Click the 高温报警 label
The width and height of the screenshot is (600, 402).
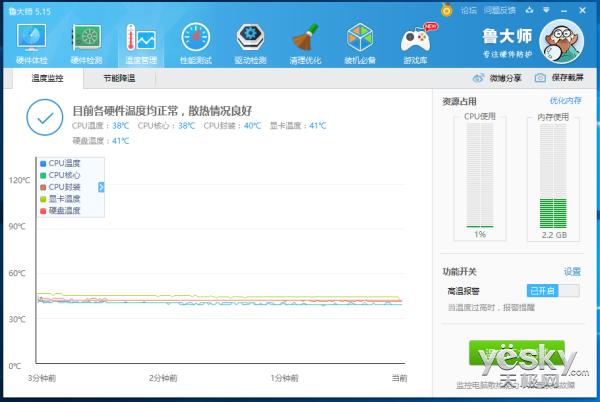click(463, 291)
